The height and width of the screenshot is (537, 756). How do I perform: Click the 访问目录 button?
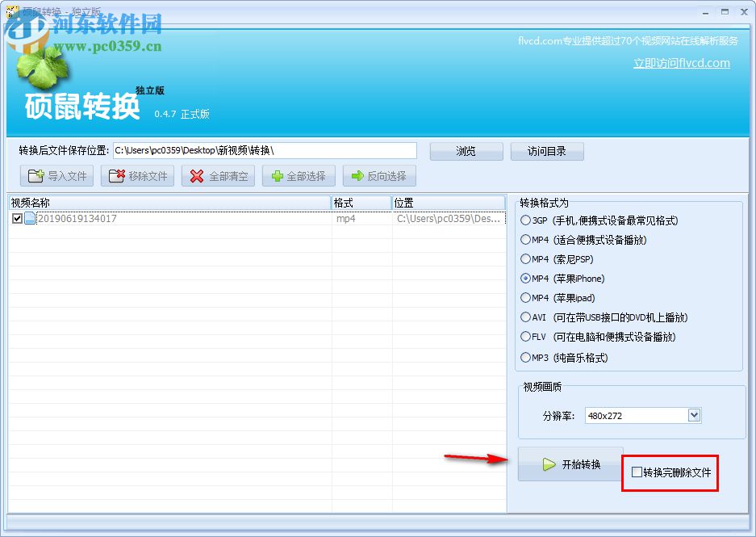pyautogui.click(x=546, y=150)
